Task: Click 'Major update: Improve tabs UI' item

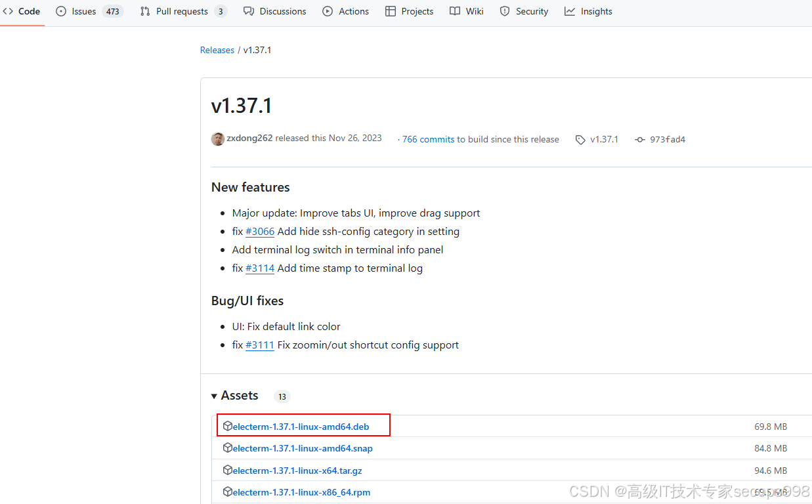Action: pyautogui.click(x=356, y=213)
